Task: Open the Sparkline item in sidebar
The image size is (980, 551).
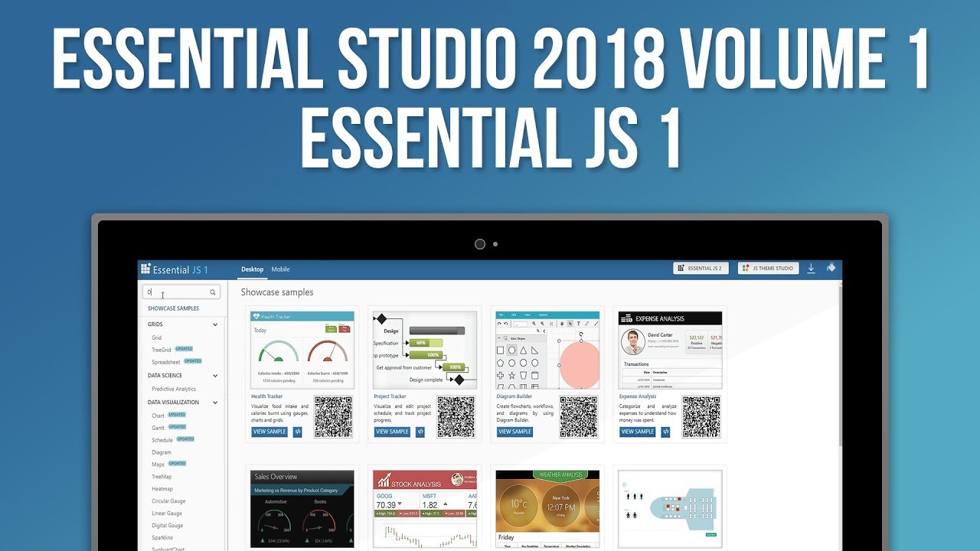Action: click(162, 538)
